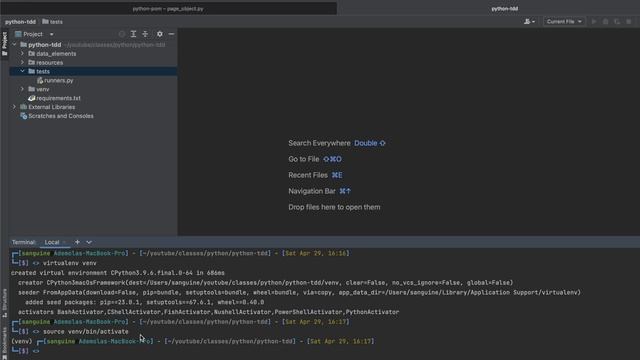The image size is (640, 360).
Task: Open the user account icon menu
Action: click(x=529, y=22)
